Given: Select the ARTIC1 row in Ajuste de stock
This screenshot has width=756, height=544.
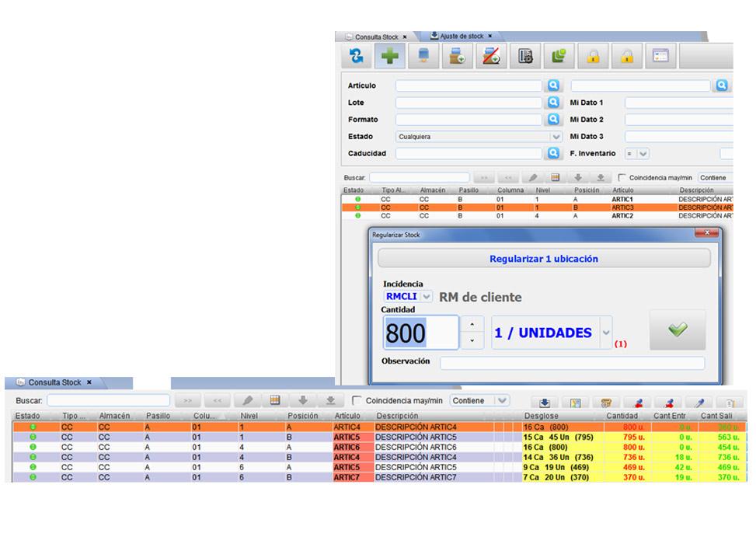Looking at the screenshot, I should pyautogui.click(x=537, y=199).
